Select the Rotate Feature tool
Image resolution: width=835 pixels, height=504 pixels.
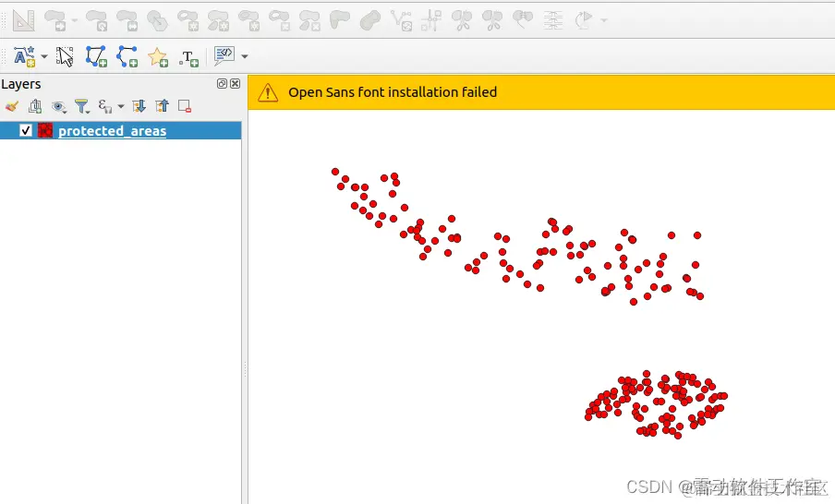[96, 20]
